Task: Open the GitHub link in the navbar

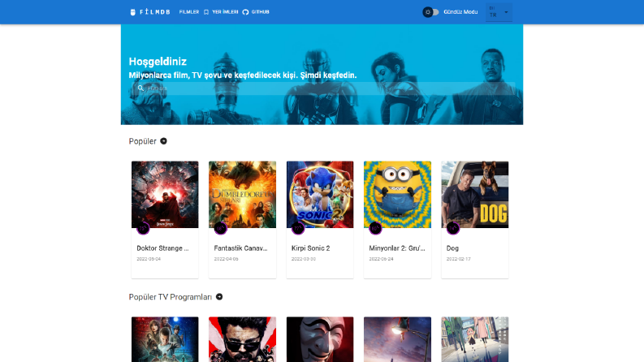Action: [x=261, y=12]
